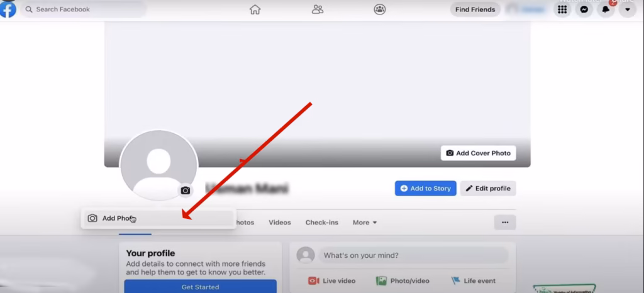Open the nine-dot Menu grid icon

562,9
